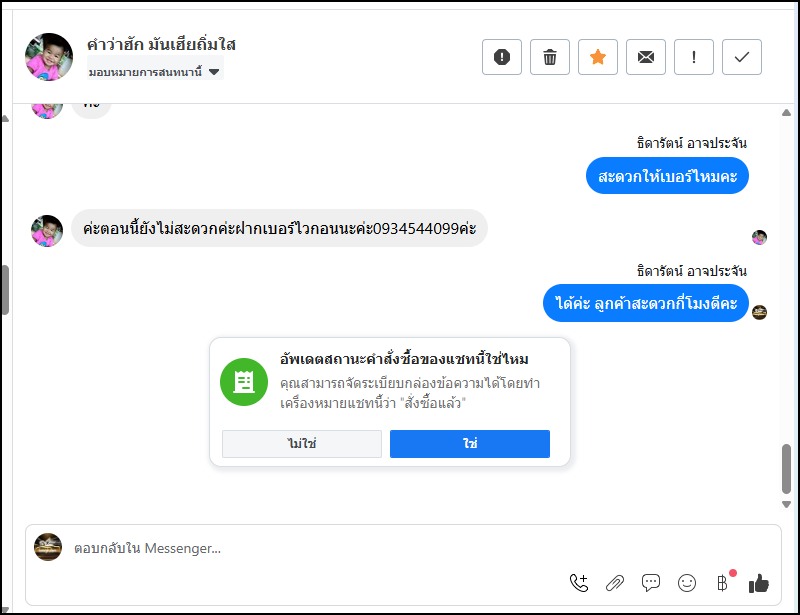Open the assign conversation dropdown
This screenshot has width=800, height=615.
click(155, 72)
